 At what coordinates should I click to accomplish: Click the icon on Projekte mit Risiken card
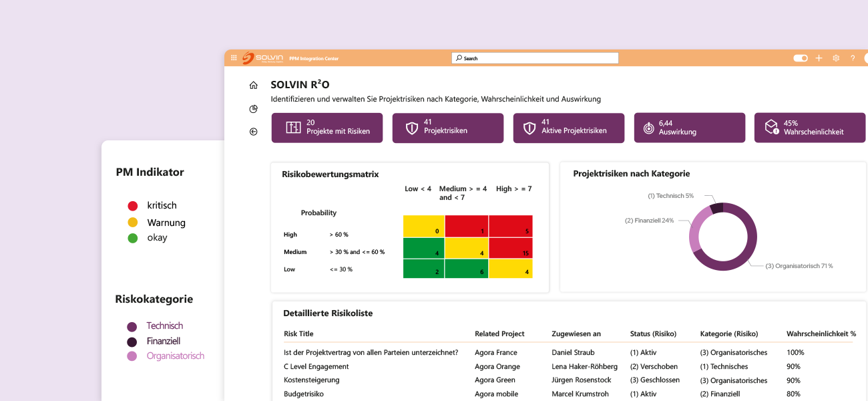293,128
